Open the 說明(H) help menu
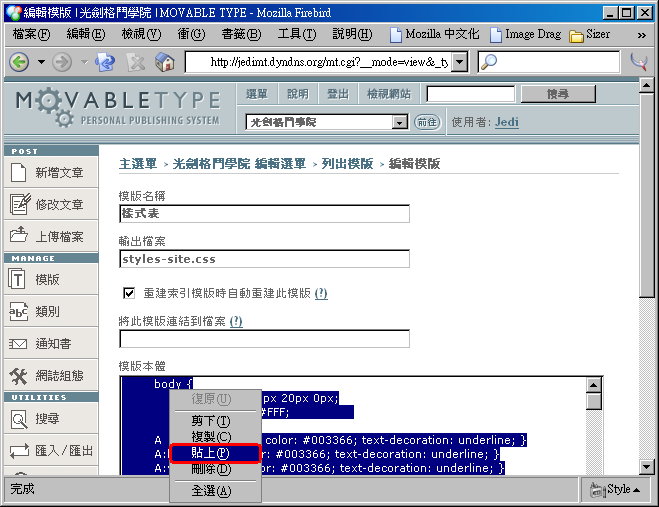 pos(352,34)
